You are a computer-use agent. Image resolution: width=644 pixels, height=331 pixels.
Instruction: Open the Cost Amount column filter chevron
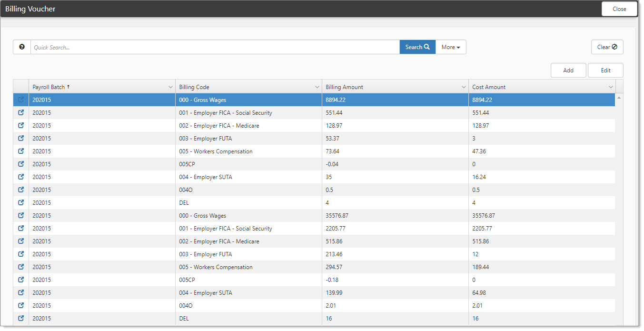coord(611,87)
